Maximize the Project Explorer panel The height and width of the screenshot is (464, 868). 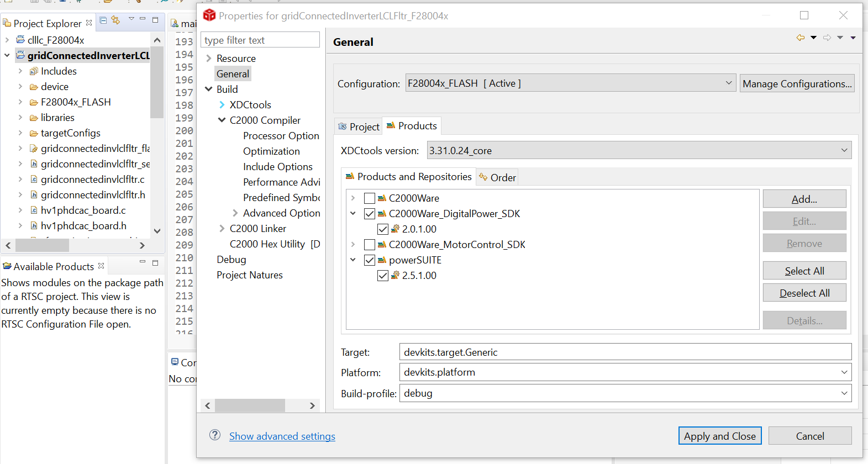pyautogui.click(x=155, y=20)
